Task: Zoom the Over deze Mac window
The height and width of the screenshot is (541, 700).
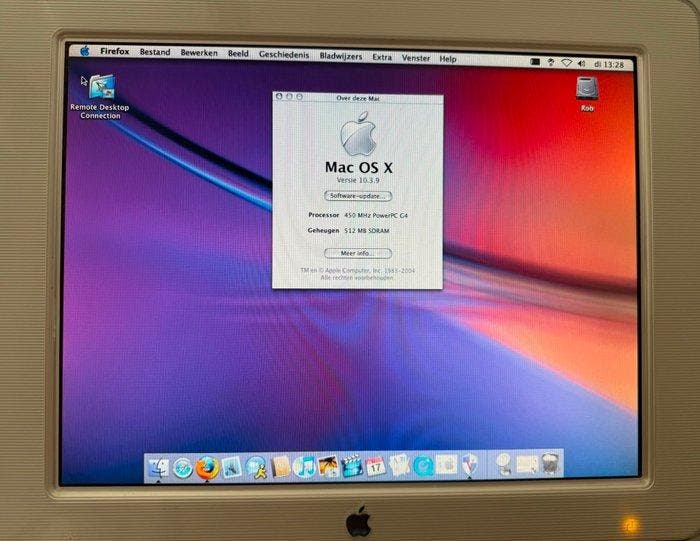Action: coord(300,96)
